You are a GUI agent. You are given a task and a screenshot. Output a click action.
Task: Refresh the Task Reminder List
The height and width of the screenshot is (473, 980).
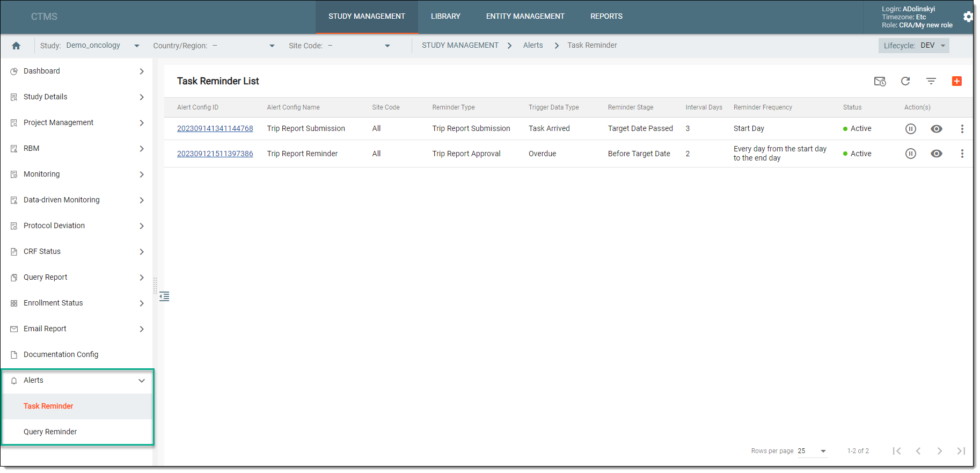905,81
